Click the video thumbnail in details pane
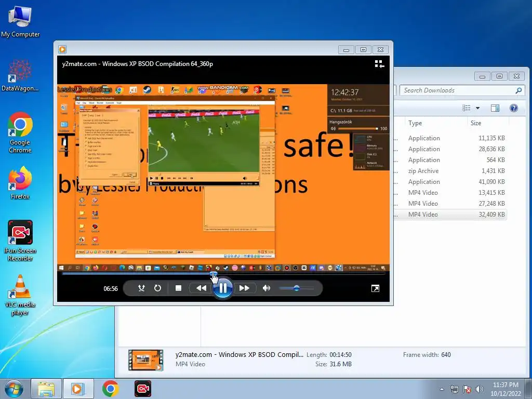The height and width of the screenshot is (399, 532). (145, 360)
